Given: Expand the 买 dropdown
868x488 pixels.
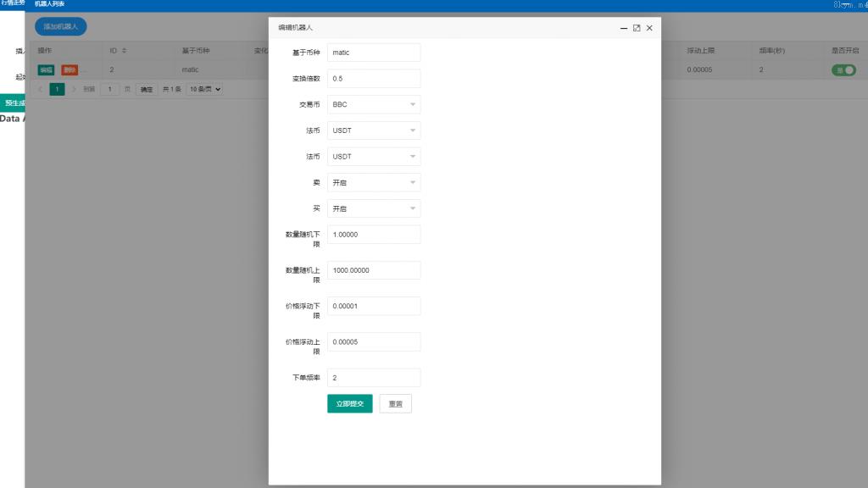Looking at the screenshot, I should (x=374, y=208).
